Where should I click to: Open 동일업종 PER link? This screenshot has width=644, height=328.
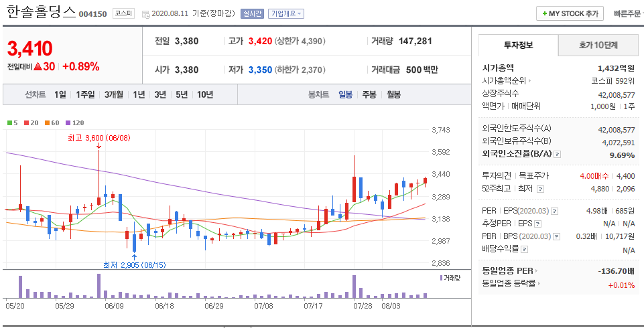(510, 271)
